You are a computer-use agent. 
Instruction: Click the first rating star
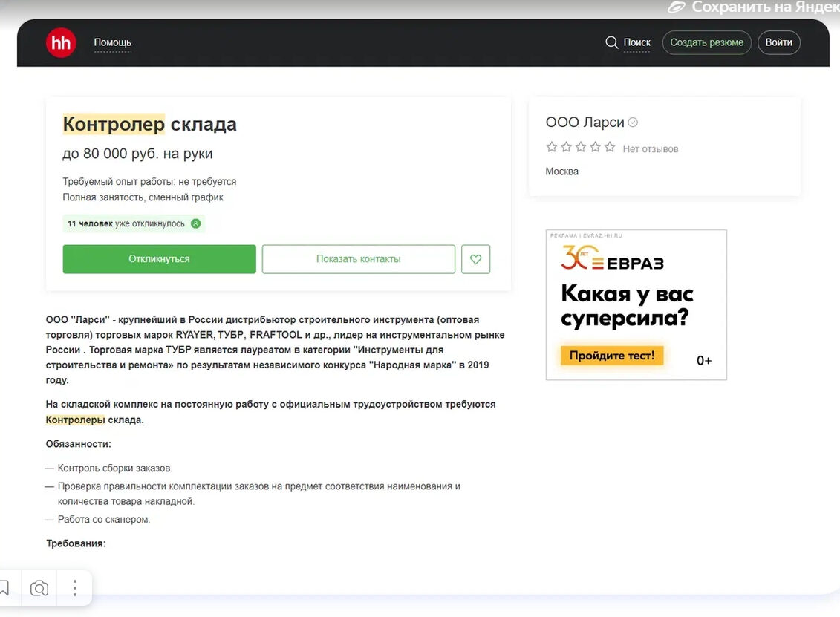click(551, 147)
